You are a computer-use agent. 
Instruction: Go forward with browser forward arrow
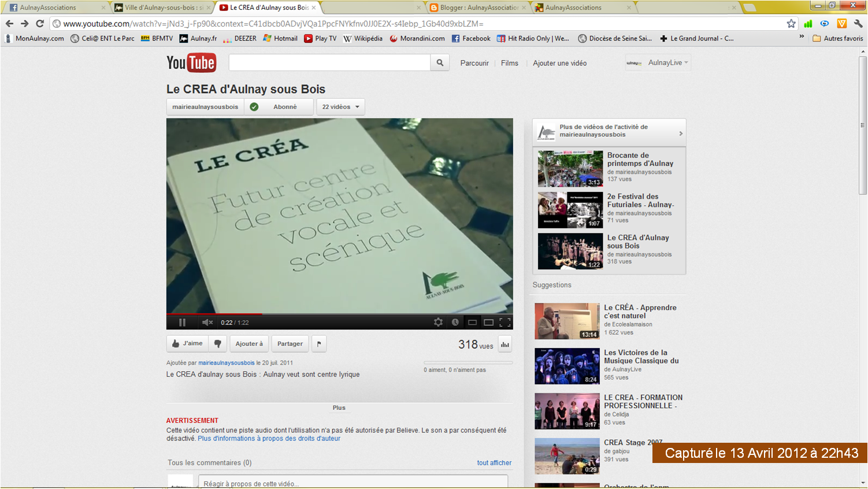tap(24, 24)
